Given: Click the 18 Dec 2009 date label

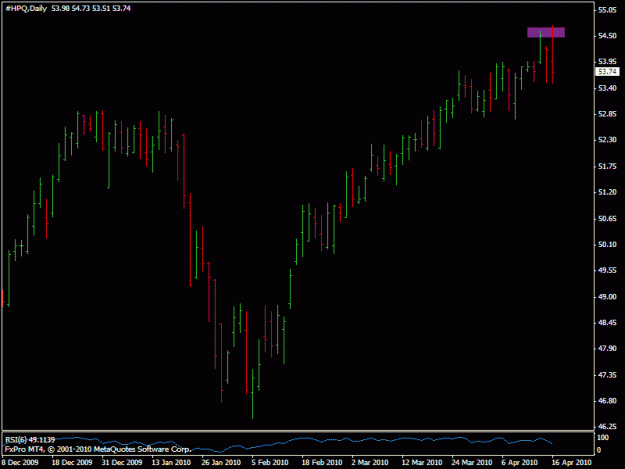Looking at the screenshot, I should [x=72, y=463].
